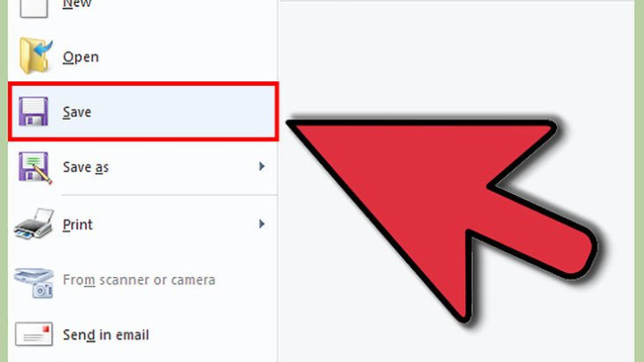Click the envelope icon for email
644x362 pixels.
point(34,334)
